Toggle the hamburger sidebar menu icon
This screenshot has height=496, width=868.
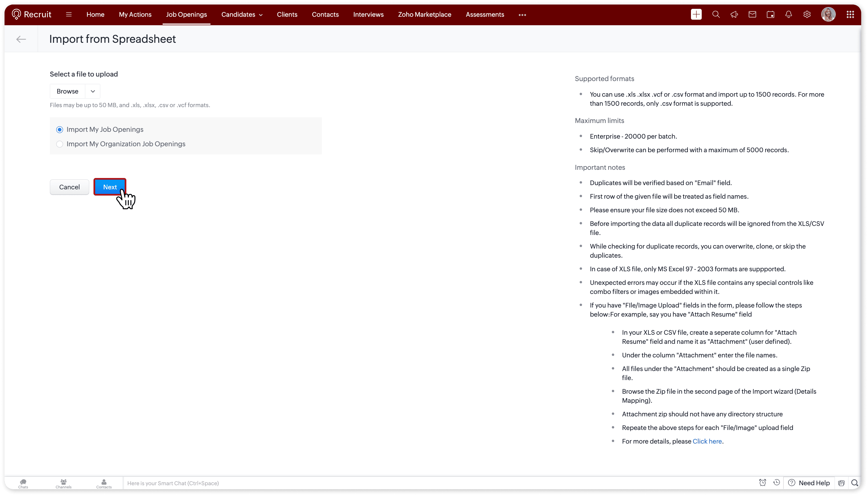(x=69, y=15)
